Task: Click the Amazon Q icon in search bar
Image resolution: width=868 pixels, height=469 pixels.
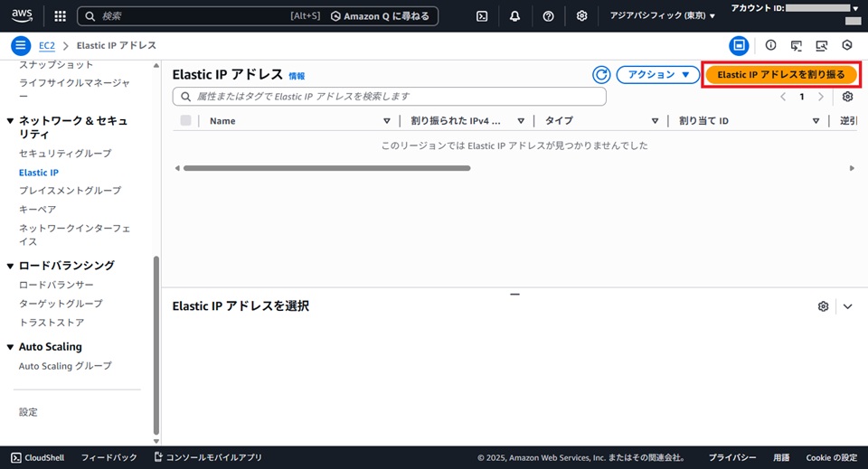Action: click(335, 16)
